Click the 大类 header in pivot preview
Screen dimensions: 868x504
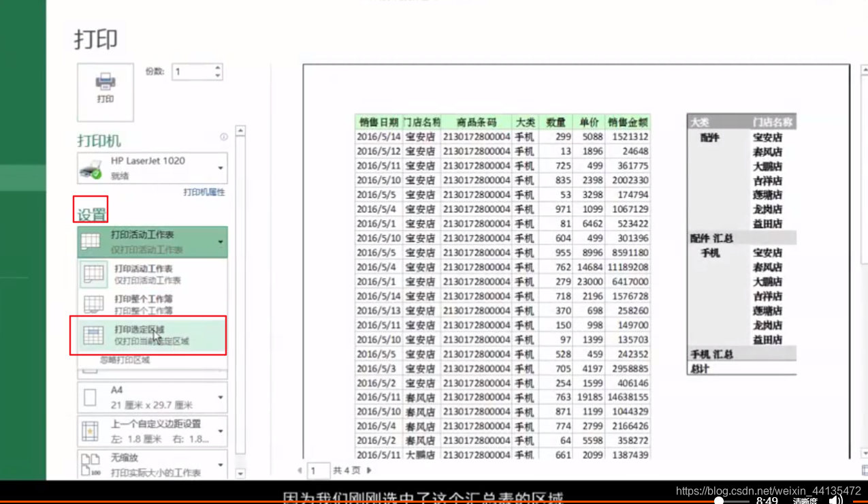700,123
